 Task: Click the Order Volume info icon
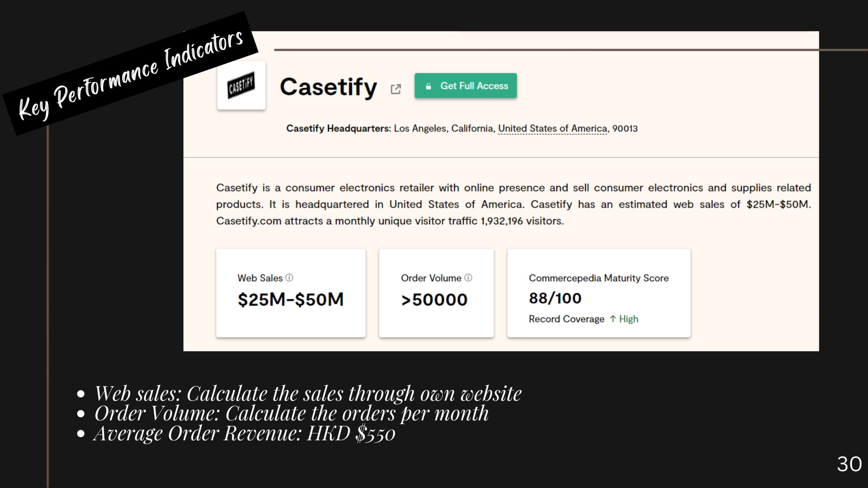468,278
